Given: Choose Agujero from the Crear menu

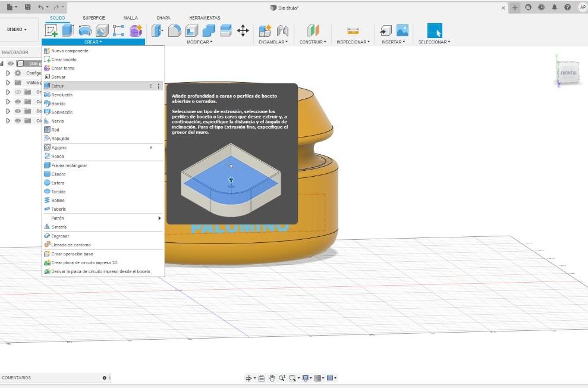Looking at the screenshot, I should coord(103,148).
